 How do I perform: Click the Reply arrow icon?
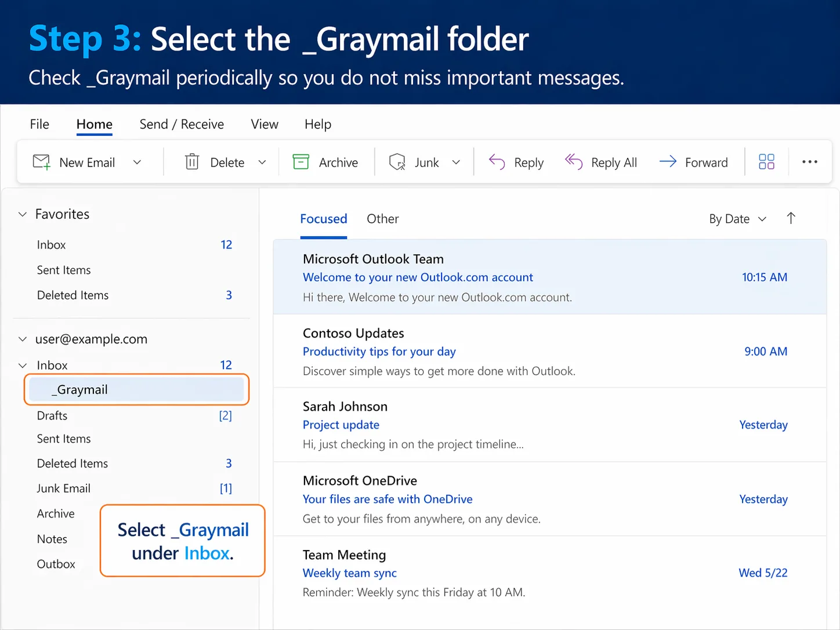[x=497, y=162]
